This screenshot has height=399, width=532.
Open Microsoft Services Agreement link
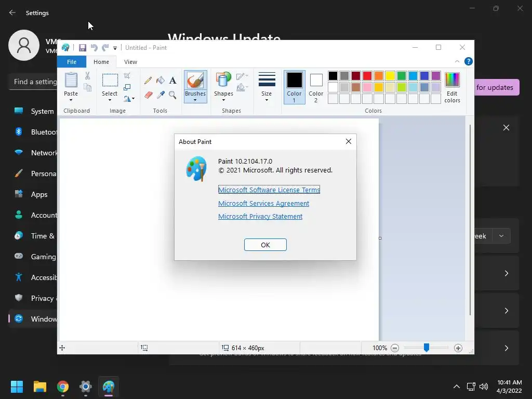point(263,203)
